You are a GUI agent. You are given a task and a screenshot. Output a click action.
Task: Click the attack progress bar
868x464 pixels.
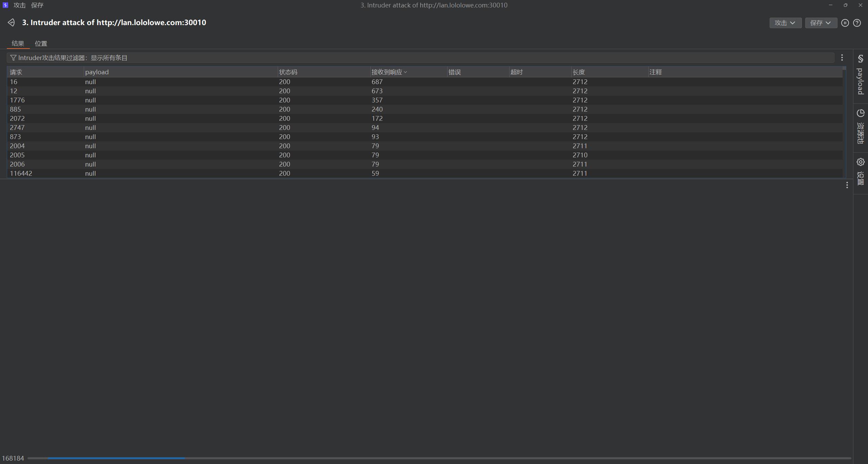click(x=439, y=458)
